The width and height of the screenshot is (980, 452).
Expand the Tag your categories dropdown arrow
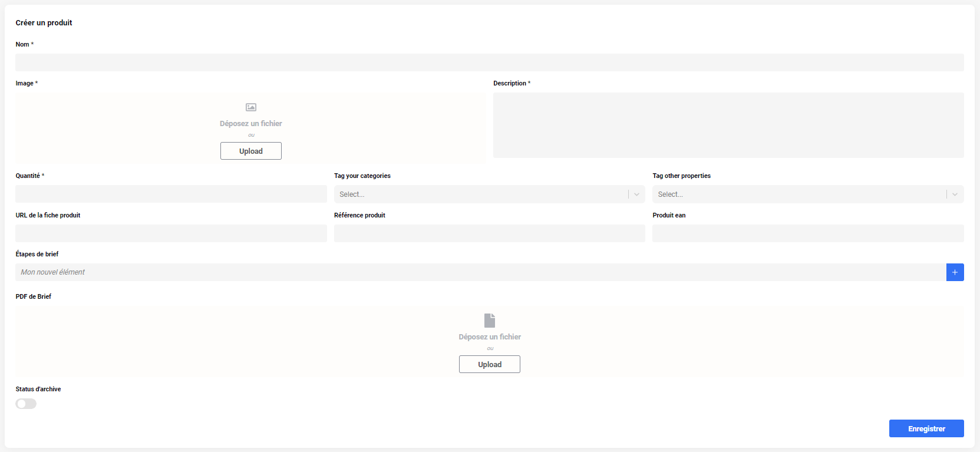coord(636,194)
